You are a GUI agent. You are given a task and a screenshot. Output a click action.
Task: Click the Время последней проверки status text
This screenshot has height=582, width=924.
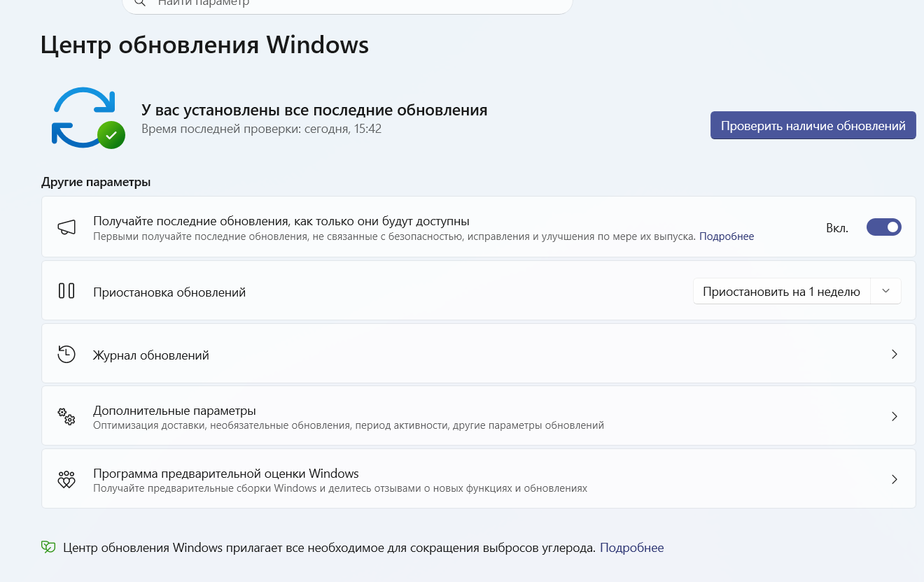[262, 129]
